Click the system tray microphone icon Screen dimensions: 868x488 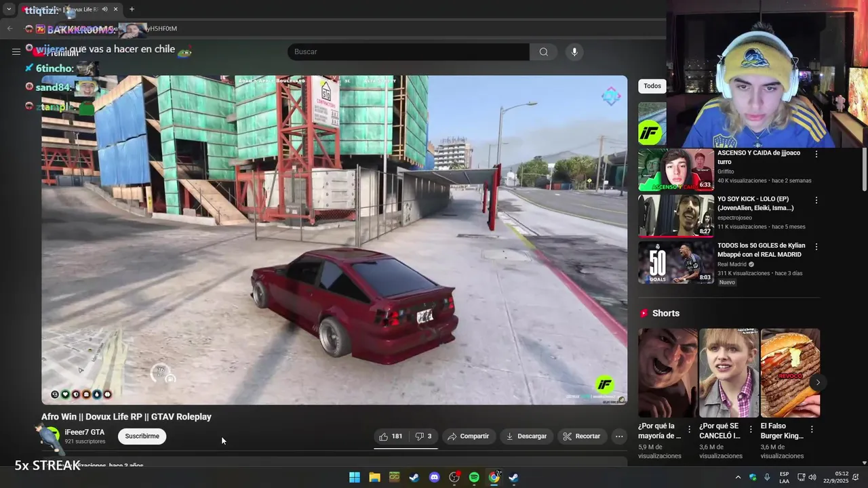[x=767, y=477]
